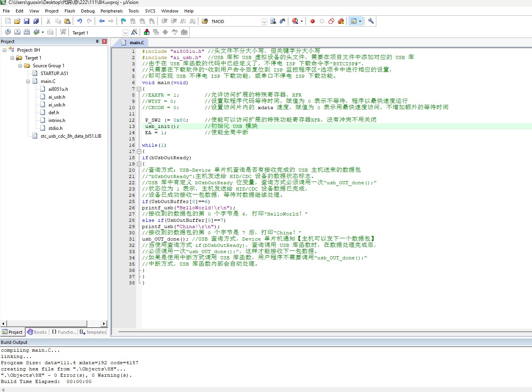This screenshot has height=392, width=532.
Task: Close the Project panel
Action: click(104, 41)
